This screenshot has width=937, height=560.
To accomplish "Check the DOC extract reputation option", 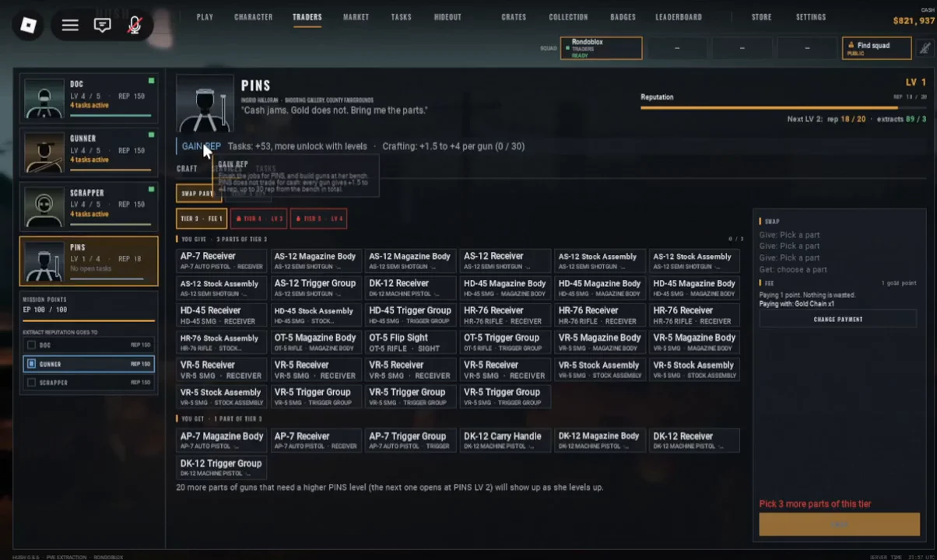I will pyautogui.click(x=89, y=345).
